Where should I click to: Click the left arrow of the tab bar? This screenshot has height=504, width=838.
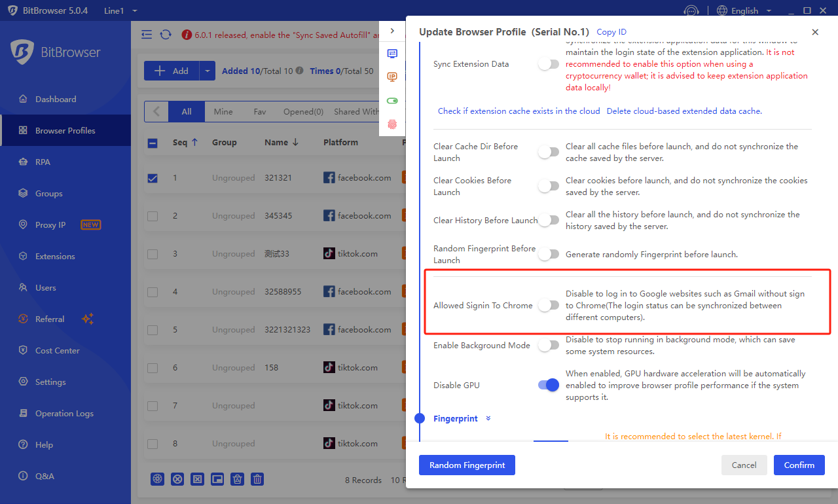tap(156, 111)
